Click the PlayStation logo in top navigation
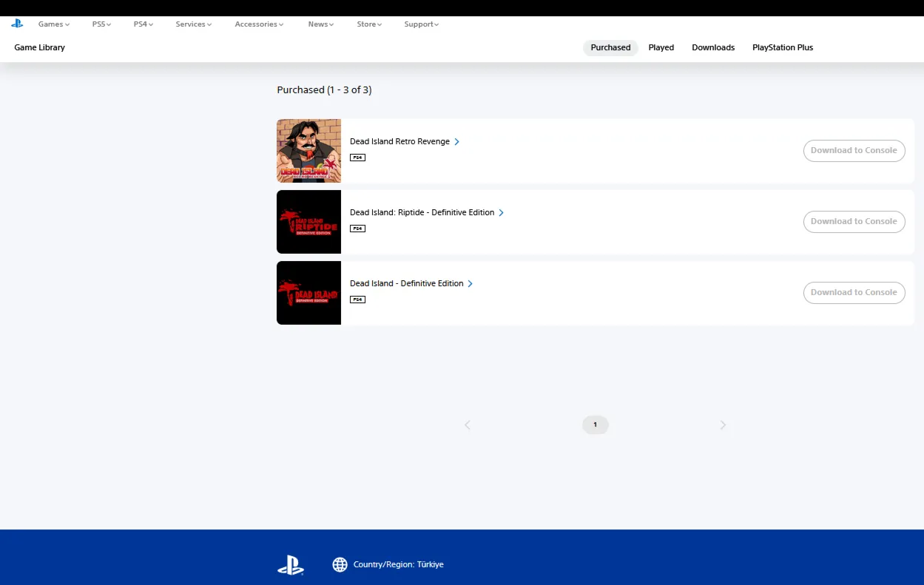Viewport: 924px width, 585px height. click(17, 24)
